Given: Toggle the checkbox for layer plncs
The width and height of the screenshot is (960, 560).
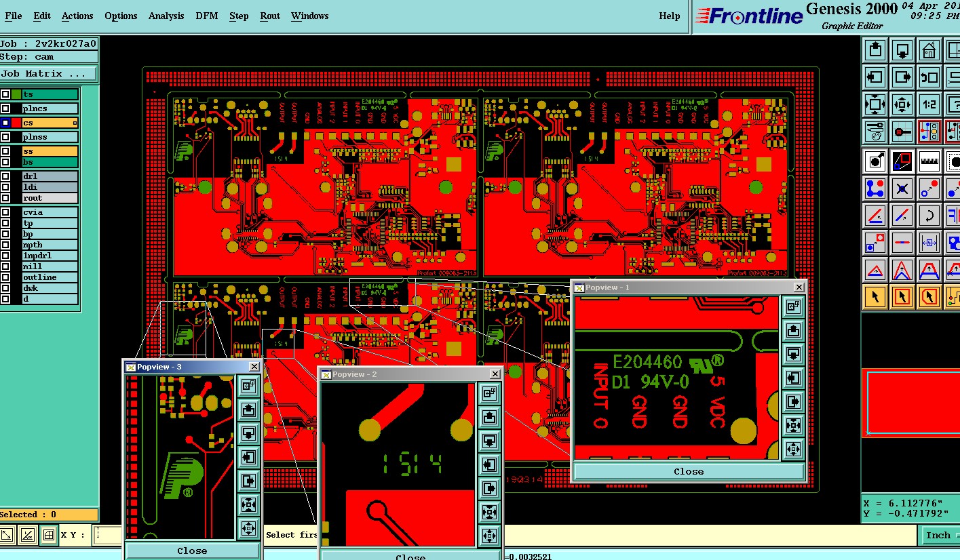Looking at the screenshot, I should (x=5, y=108).
